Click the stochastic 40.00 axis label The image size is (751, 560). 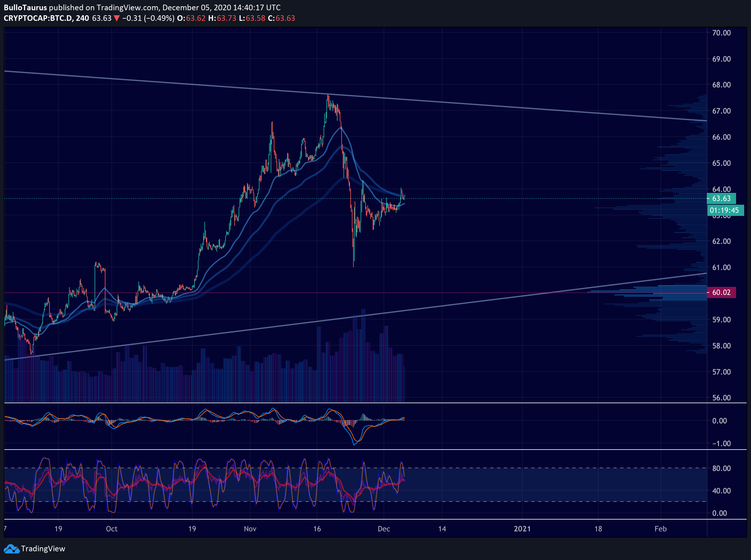point(721,491)
